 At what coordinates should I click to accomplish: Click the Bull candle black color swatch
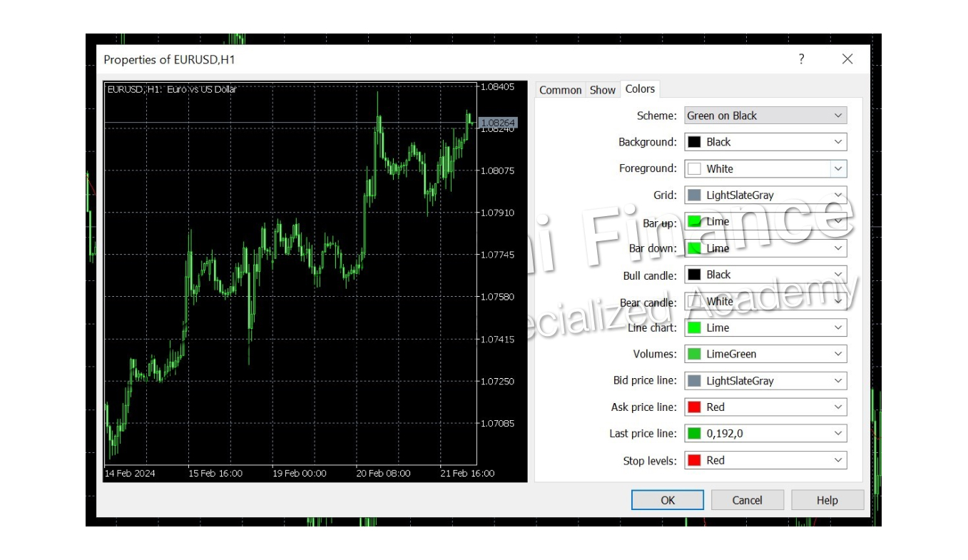694,275
